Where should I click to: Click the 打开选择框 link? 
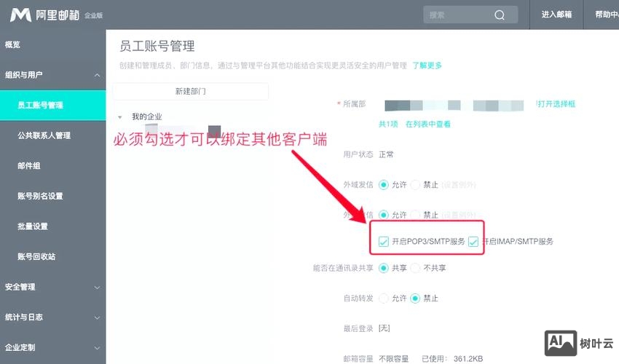(x=556, y=104)
